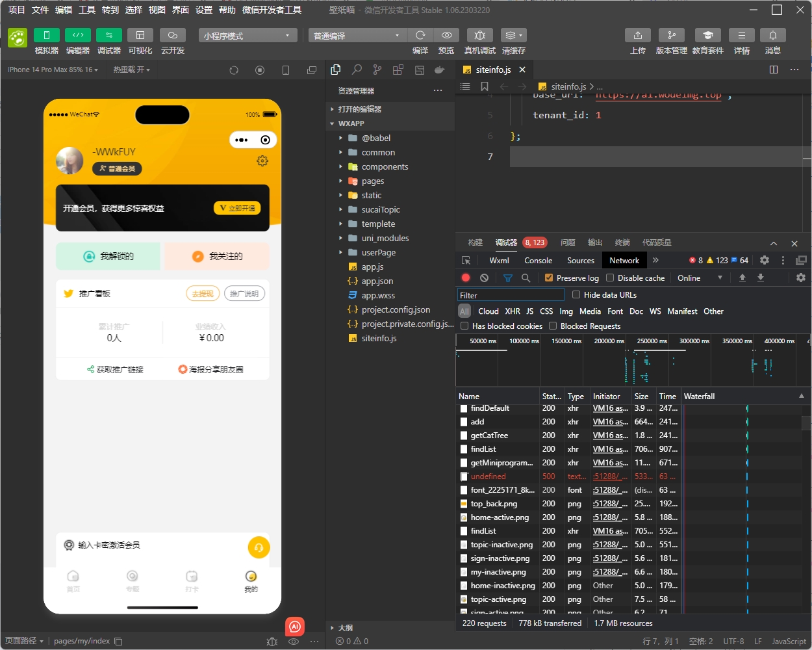Click the 预览 preview eye icon
The width and height of the screenshot is (812, 650).
[446, 35]
